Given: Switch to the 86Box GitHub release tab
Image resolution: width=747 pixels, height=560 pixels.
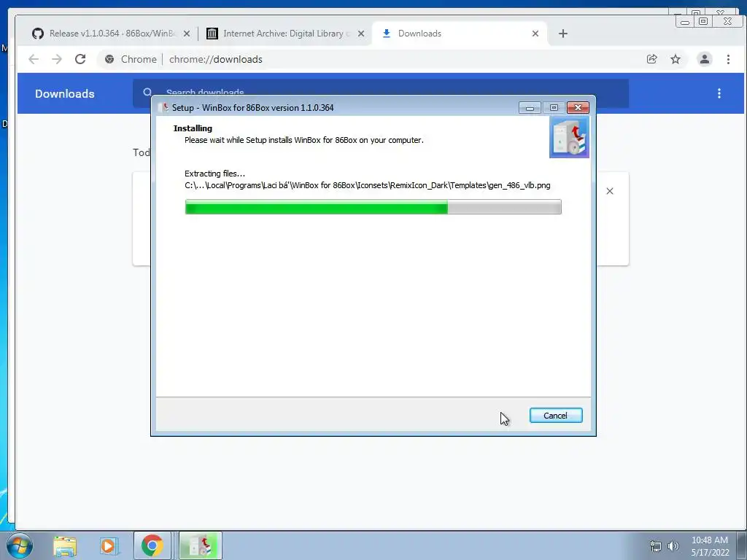Looking at the screenshot, I should tap(104, 34).
